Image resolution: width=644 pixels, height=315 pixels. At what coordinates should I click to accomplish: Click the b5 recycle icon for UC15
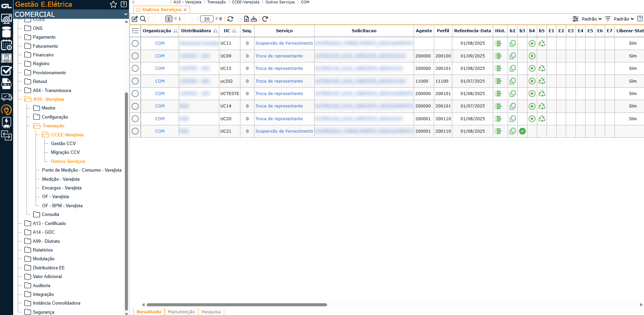[542, 69]
